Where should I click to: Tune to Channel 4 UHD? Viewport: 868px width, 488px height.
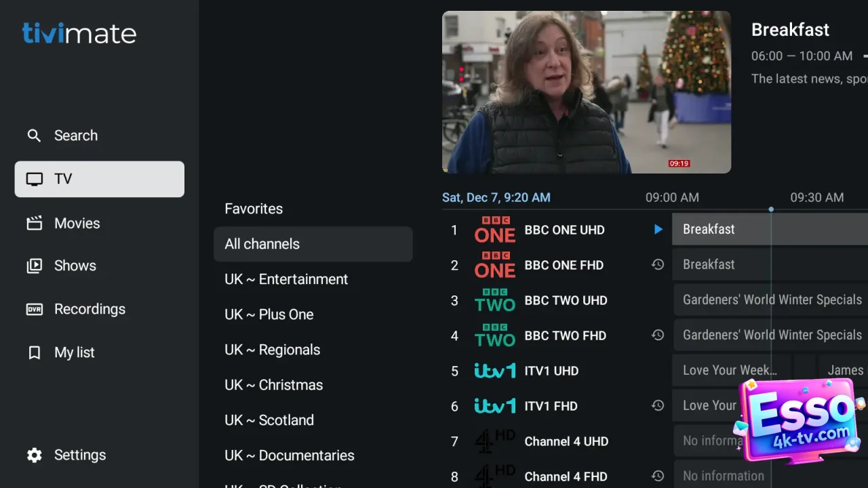566,441
